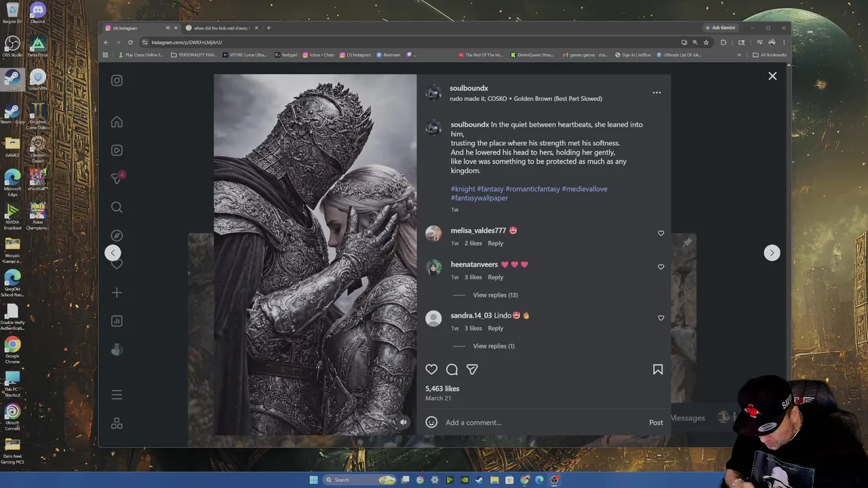This screenshot has height=488, width=868.
Task: Open Search in the Instagram sidebar
Action: pyautogui.click(x=117, y=207)
